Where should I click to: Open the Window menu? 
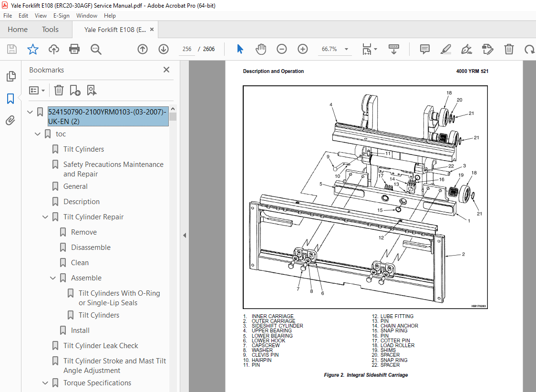86,16
